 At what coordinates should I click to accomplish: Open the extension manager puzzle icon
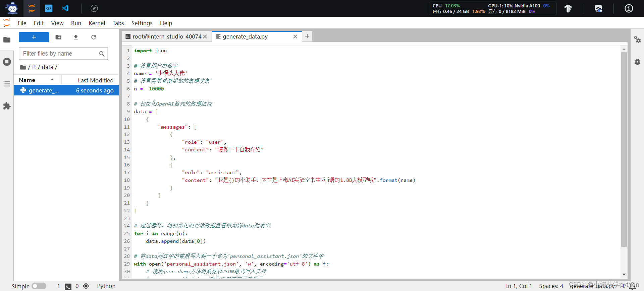7,106
